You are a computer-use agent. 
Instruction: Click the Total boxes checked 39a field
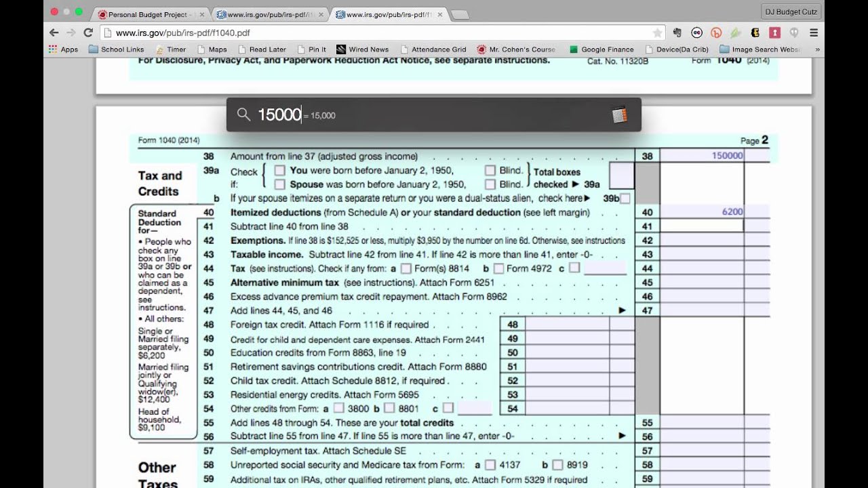621,176
